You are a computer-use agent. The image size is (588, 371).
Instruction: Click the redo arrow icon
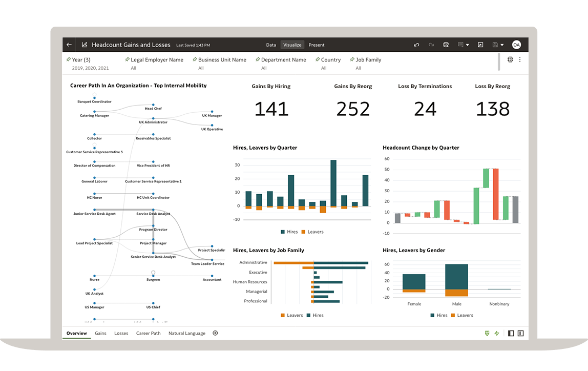(x=431, y=45)
